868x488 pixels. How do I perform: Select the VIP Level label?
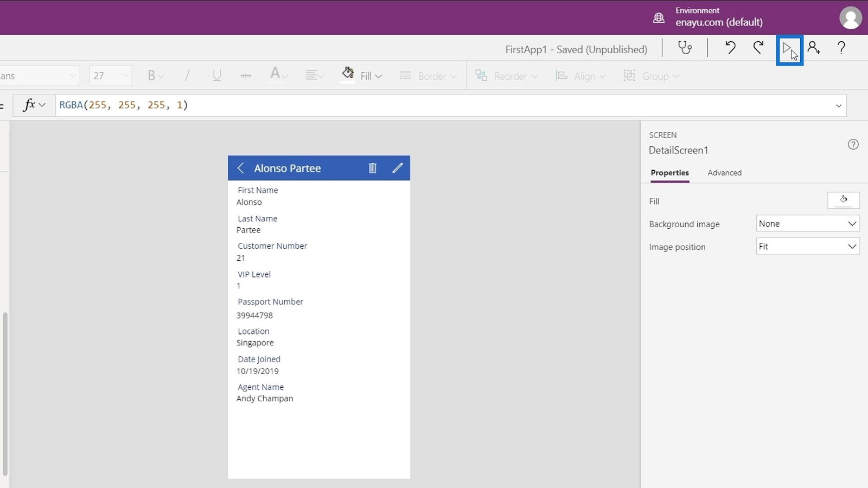254,274
